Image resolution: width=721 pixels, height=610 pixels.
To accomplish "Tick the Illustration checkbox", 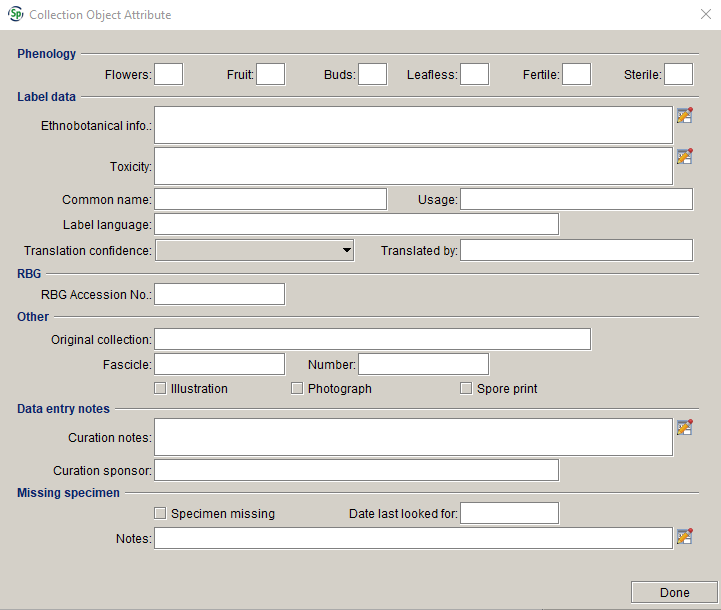I will [x=160, y=388].
